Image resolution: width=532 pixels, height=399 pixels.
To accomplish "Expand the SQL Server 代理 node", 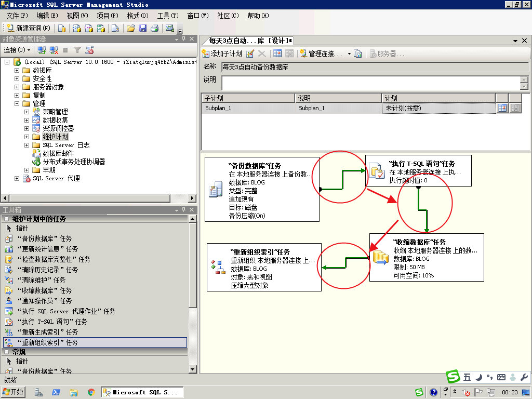I will point(17,178).
